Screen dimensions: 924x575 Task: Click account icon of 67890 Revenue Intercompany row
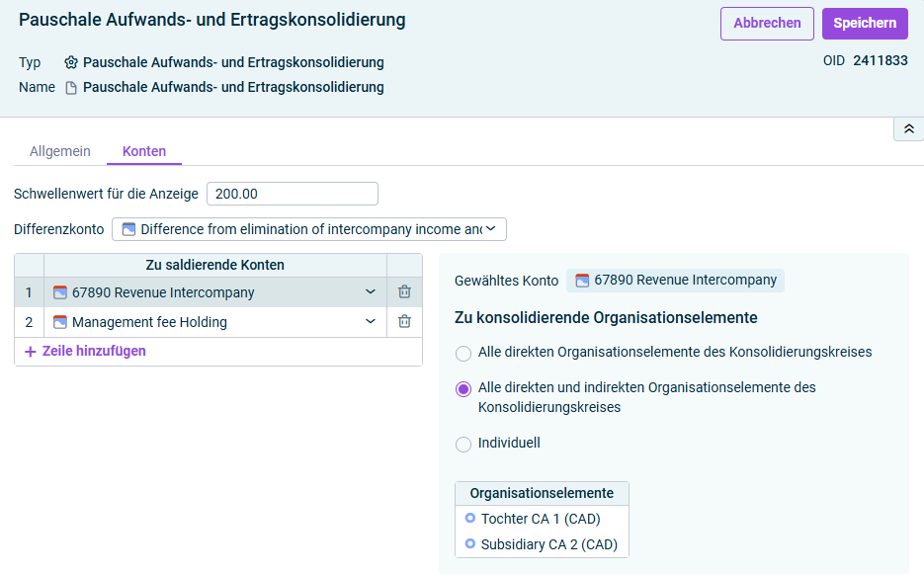60,292
